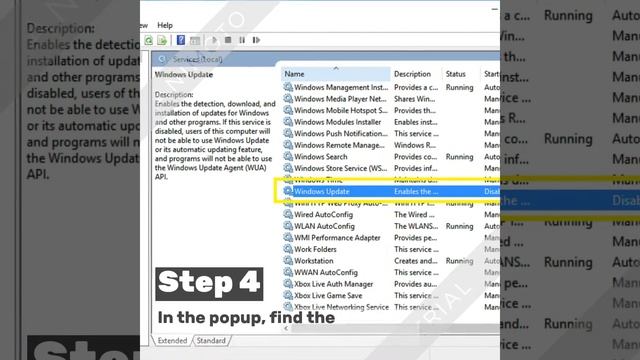Click the gear icon beside Windows Store Service
This screenshot has width=640, height=360.
288,168
